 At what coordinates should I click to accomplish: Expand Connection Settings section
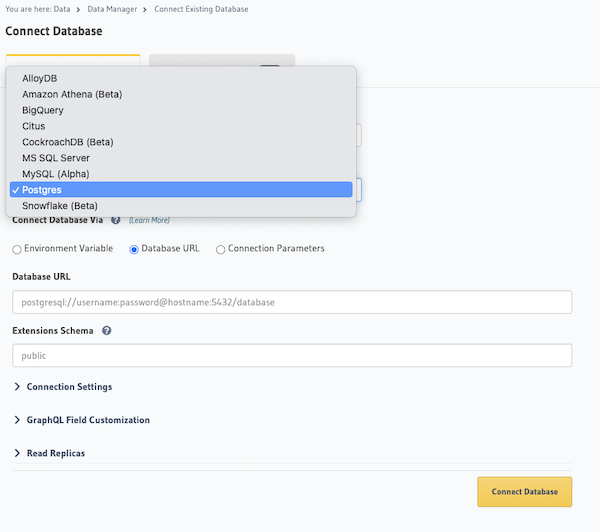coord(63,387)
